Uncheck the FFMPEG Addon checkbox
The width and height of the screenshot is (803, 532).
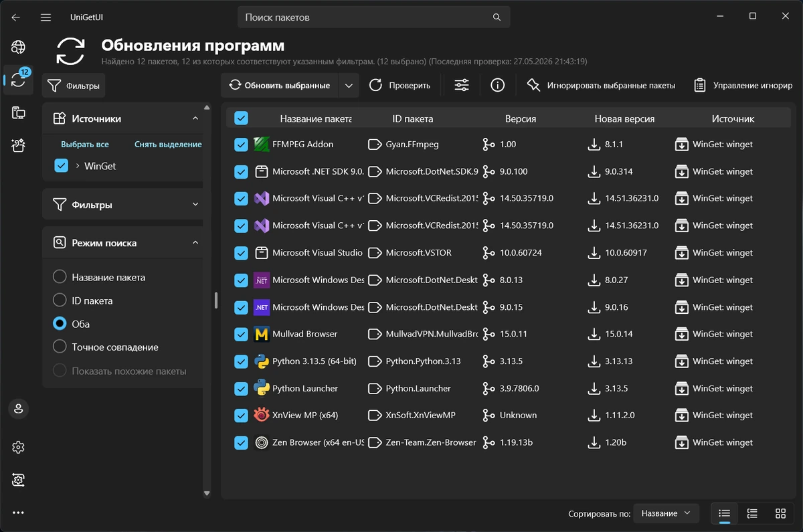(241, 145)
